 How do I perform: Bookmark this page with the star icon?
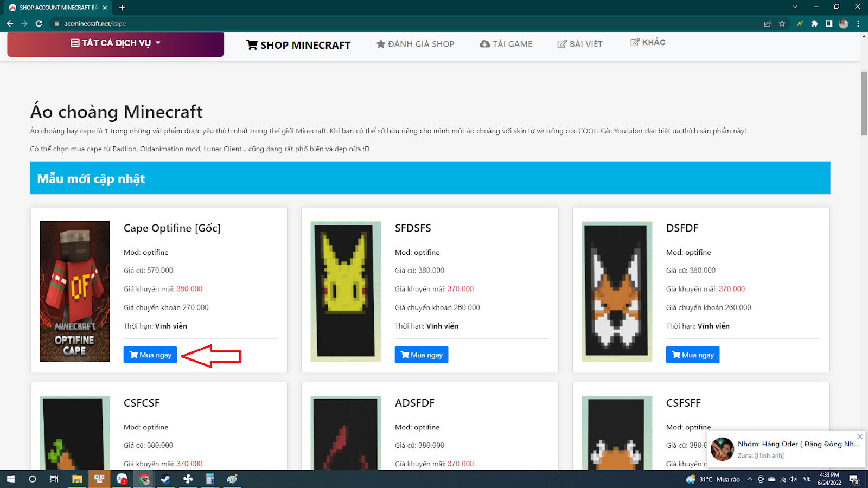pos(782,24)
